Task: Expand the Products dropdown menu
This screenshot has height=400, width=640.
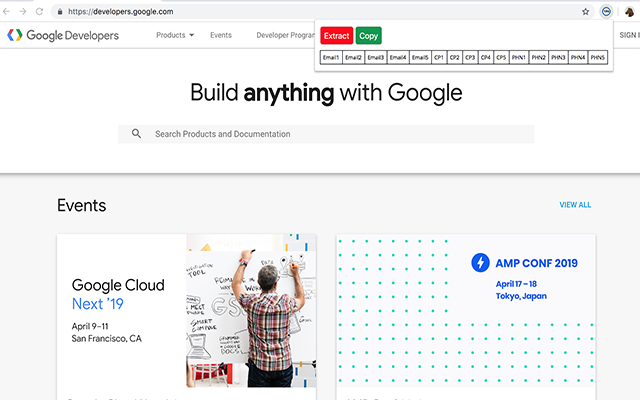Action: tap(175, 35)
